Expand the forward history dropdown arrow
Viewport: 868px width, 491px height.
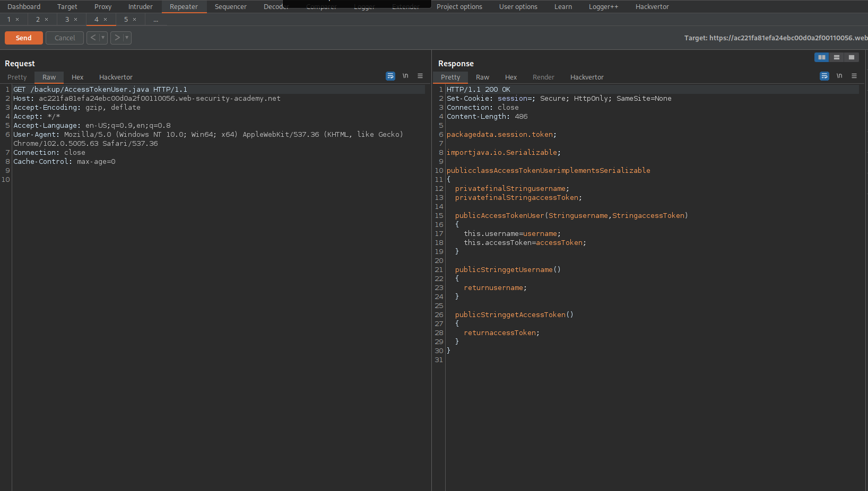click(127, 38)
